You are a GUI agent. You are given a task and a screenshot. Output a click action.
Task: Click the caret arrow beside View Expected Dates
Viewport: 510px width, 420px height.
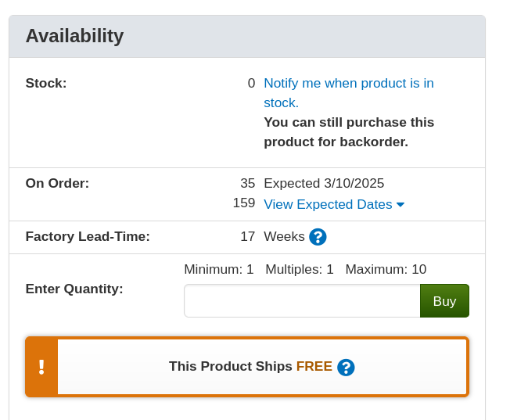[400, 204]
